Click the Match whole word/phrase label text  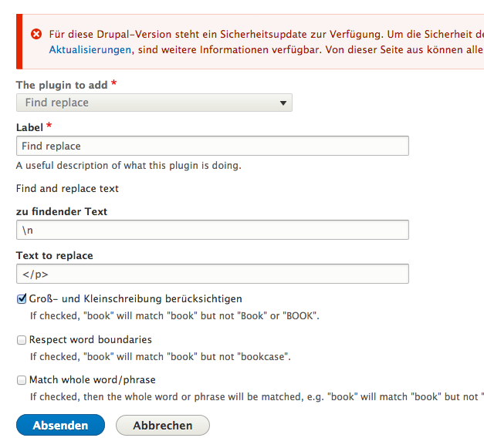pyautogui.click(x=93, y=380)
